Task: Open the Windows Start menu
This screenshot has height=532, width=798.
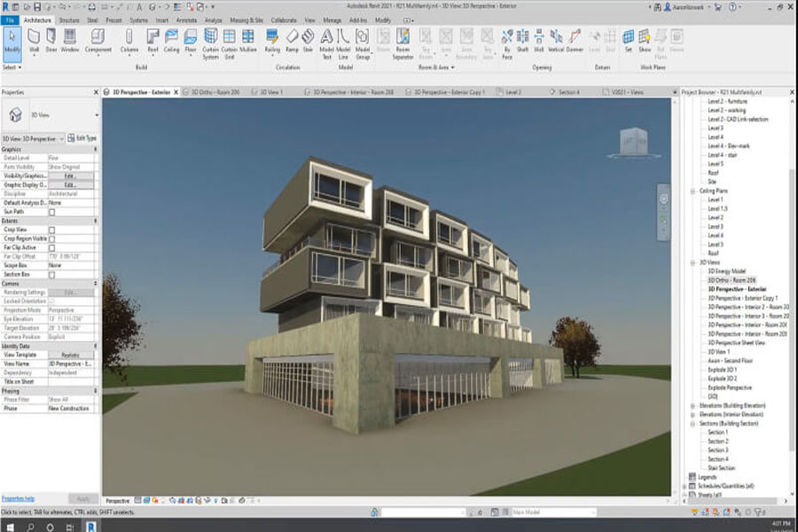Action: point(10,527)
